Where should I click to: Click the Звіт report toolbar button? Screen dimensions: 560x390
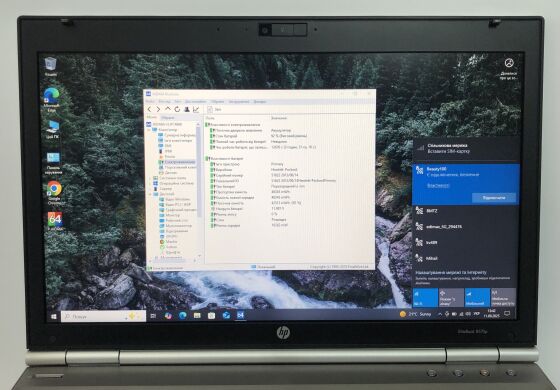pyautogui.click(x=214, y=110)
